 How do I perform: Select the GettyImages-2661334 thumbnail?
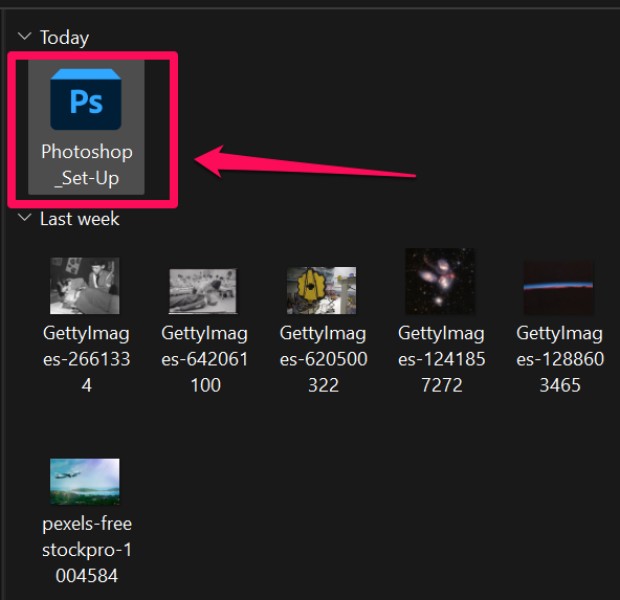[85, 286]
